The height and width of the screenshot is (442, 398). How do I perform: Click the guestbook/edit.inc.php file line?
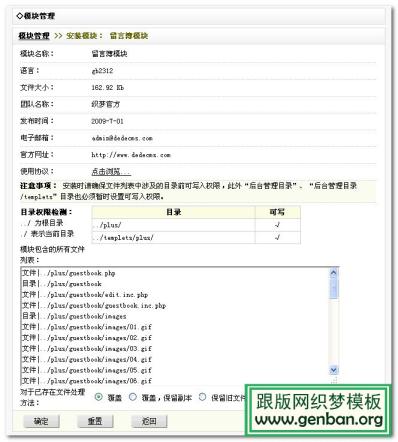pos(85,294)
